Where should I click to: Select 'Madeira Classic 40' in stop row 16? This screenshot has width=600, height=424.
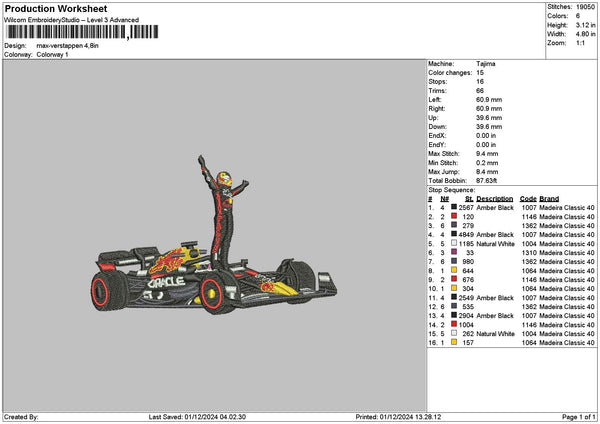[x=567, y=343]
